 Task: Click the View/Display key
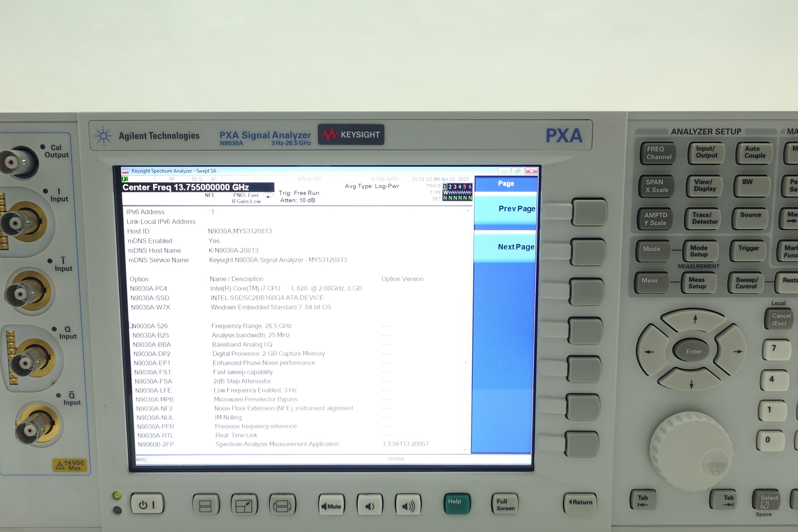point(704,186)
